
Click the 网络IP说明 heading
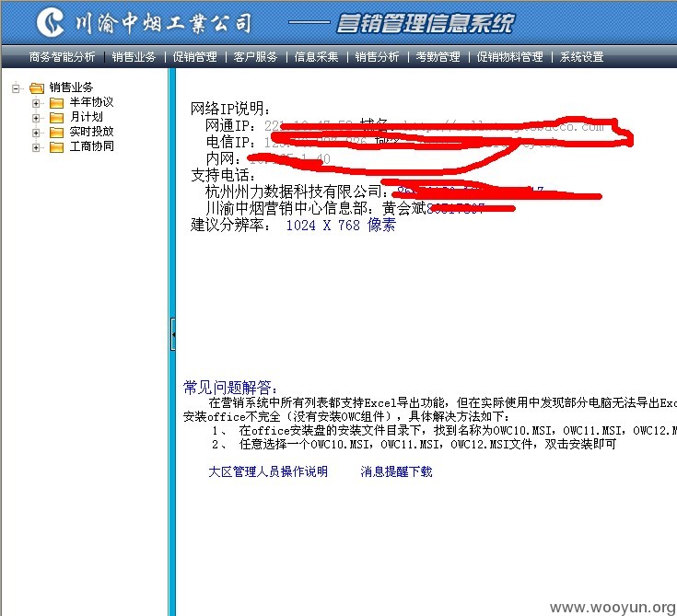click(230, 109)
